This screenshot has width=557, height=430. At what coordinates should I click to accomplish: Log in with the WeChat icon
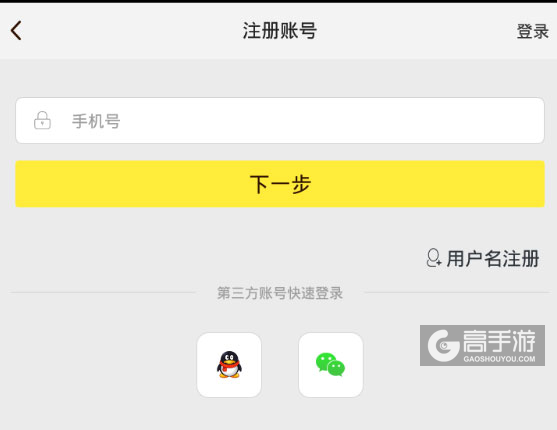point(330,364)
